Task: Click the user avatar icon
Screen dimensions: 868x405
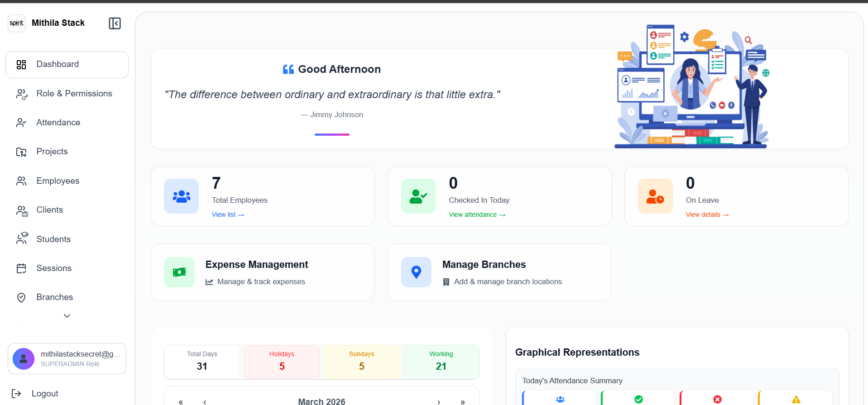Action: click(x=24, y=359)
